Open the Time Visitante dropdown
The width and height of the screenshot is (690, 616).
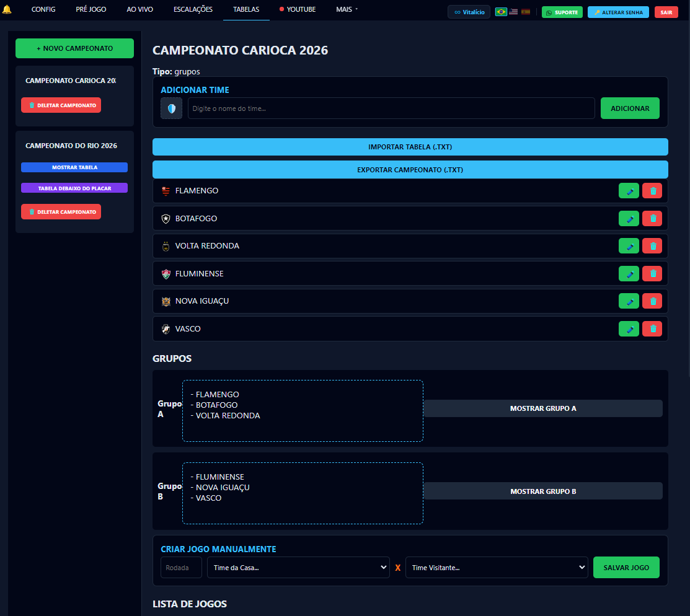(x=497, y=567)
